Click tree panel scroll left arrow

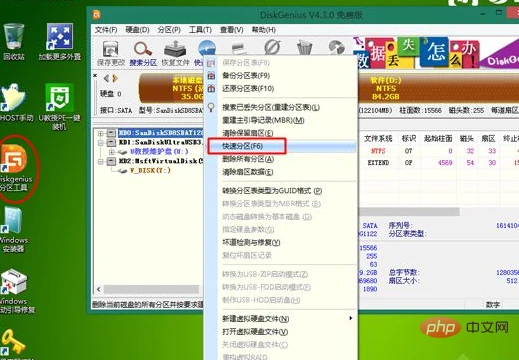[98, 289]
